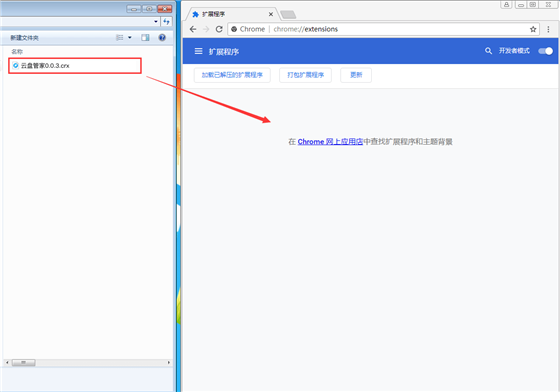560x392 pixels.
Task: Sort by Name column header
Action: tap(17, 52)
